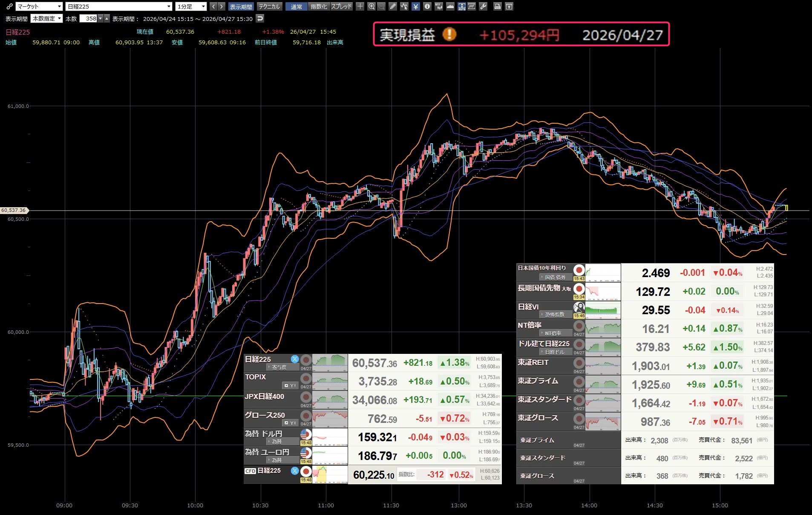Enable the 指数化 display mode
The height and width of the screenshot is (515, 812).
point(319,6)
